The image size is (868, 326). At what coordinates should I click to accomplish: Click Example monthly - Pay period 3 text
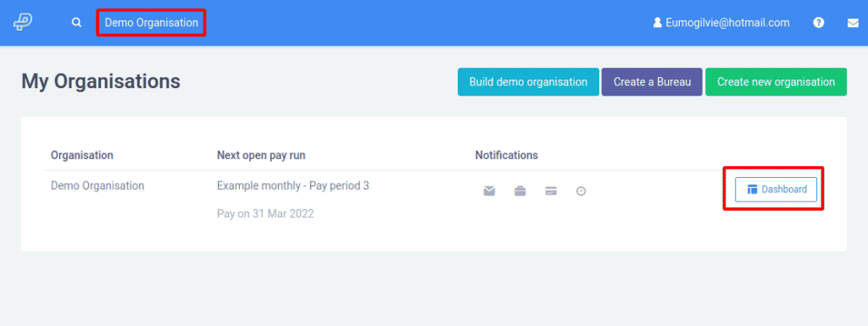click(x=292, y=185)
